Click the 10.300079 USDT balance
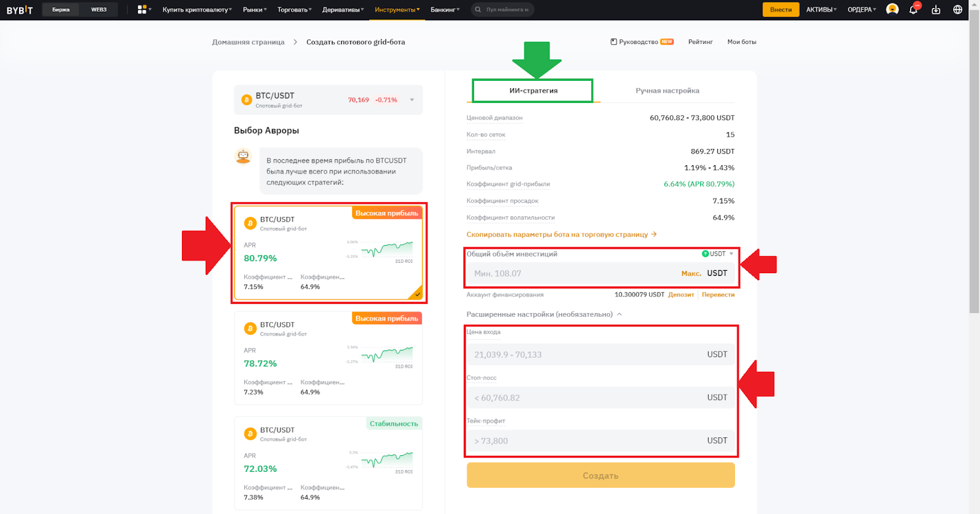 (x=639, y=295)
